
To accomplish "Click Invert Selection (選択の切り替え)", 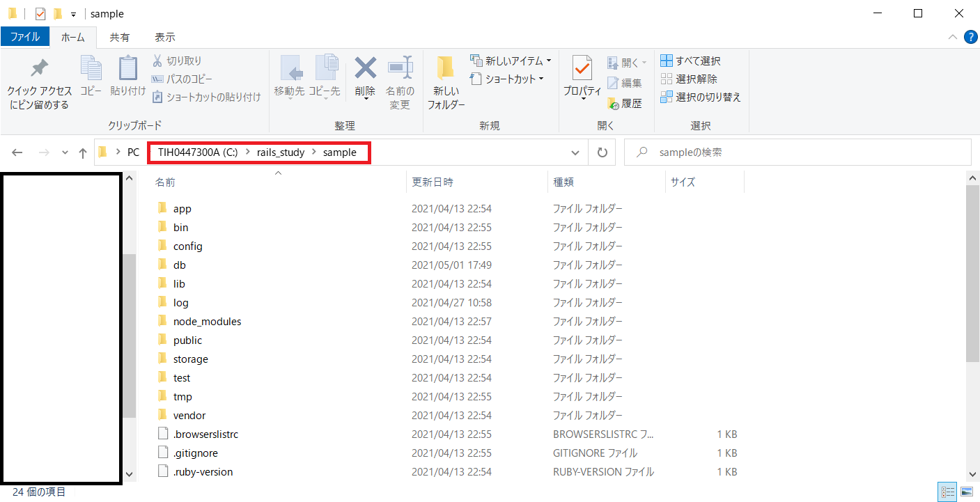I will coord(701,97).
